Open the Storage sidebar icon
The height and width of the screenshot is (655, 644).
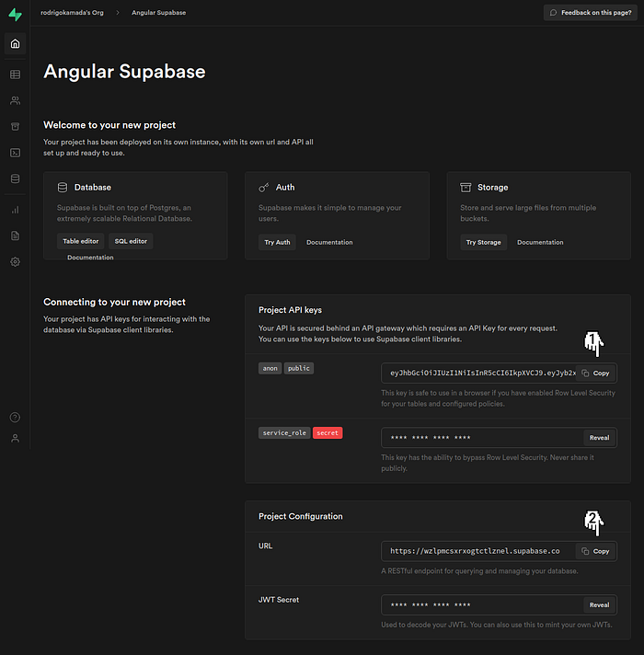[15, 127]
